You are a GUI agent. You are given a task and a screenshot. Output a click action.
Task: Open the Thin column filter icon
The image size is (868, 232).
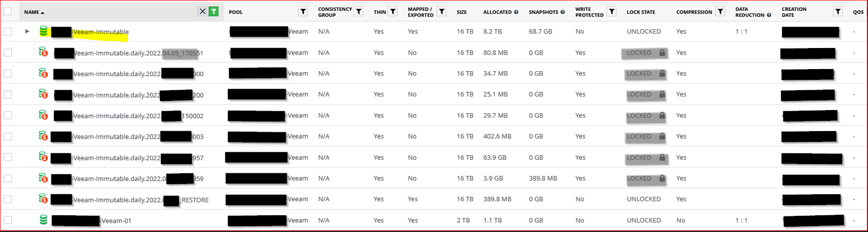[393, 11]
